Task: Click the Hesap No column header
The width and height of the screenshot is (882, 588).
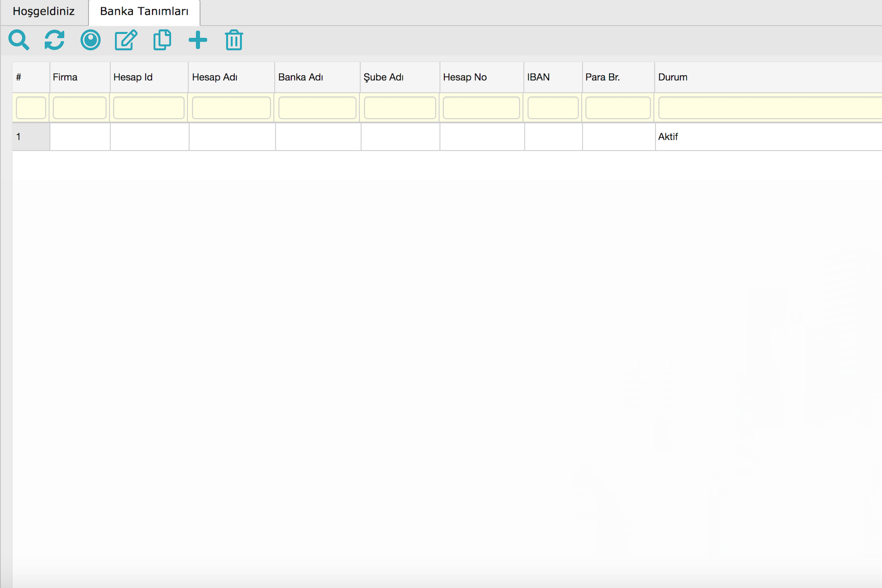Action: pyautogui.click(x=464, y=77)
